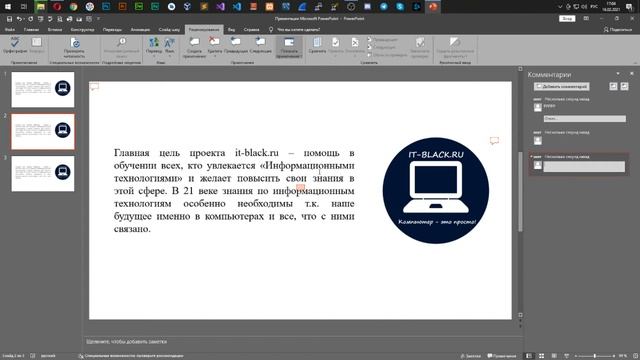
Task: Close the Comments (Комментарии) pane
Action: pyautogui.click(x=631, y=74)
